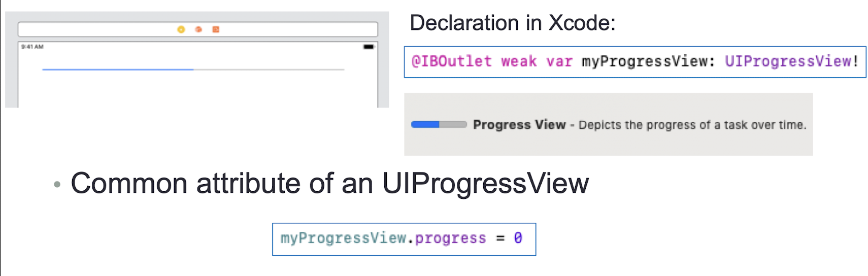868x276 pixels.
Task: Click the 'Declaration in Xcode:' heading
Action: tap(513, 23)
